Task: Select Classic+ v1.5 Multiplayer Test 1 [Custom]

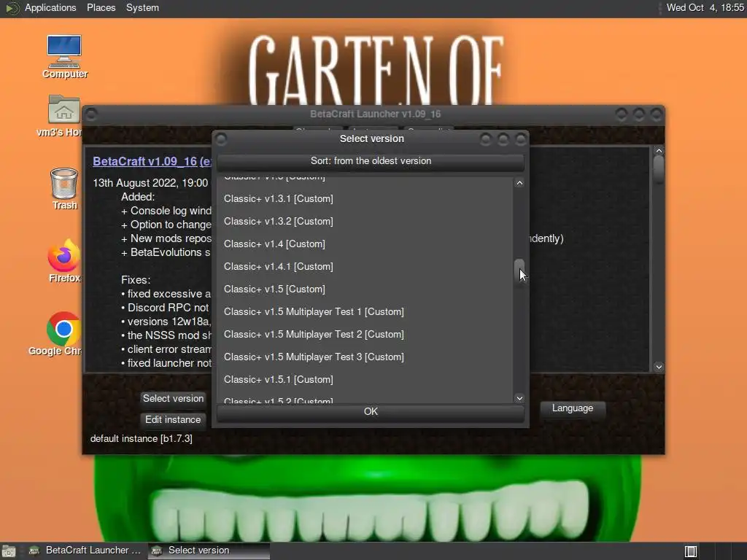Action: coord(366,312)
